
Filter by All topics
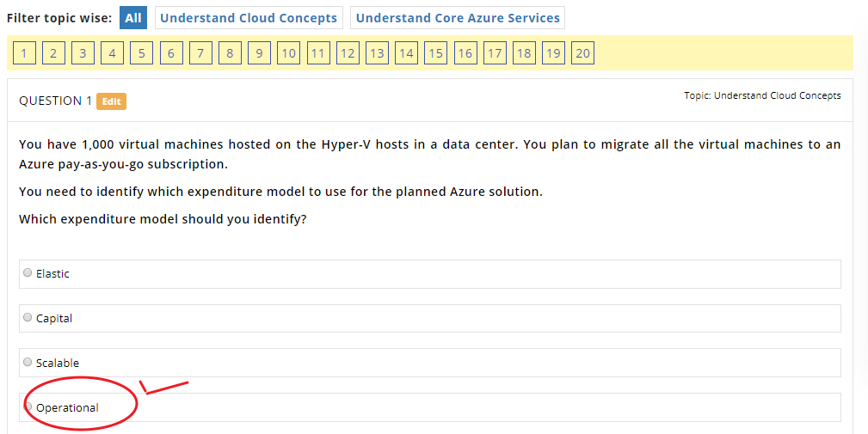[x=133, y=18]
